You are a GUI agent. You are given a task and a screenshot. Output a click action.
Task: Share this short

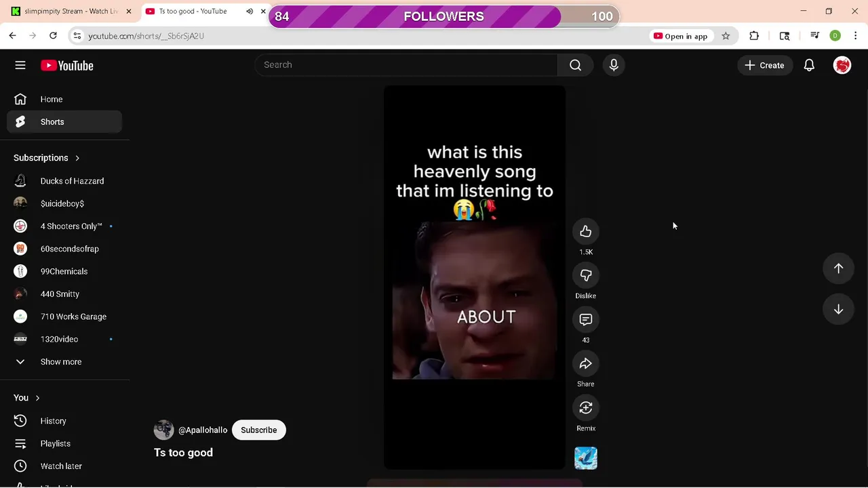586,364
